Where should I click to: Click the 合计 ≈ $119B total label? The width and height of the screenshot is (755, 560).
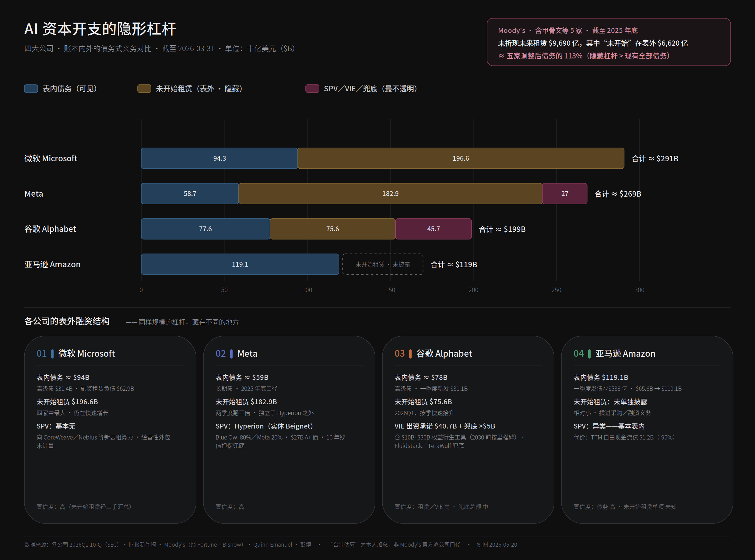point(454,264)
